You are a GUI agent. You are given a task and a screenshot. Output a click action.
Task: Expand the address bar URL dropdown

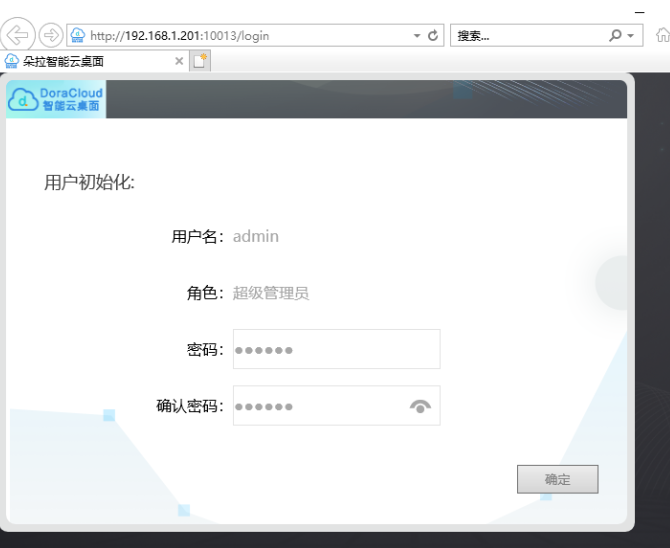(417, 35)
